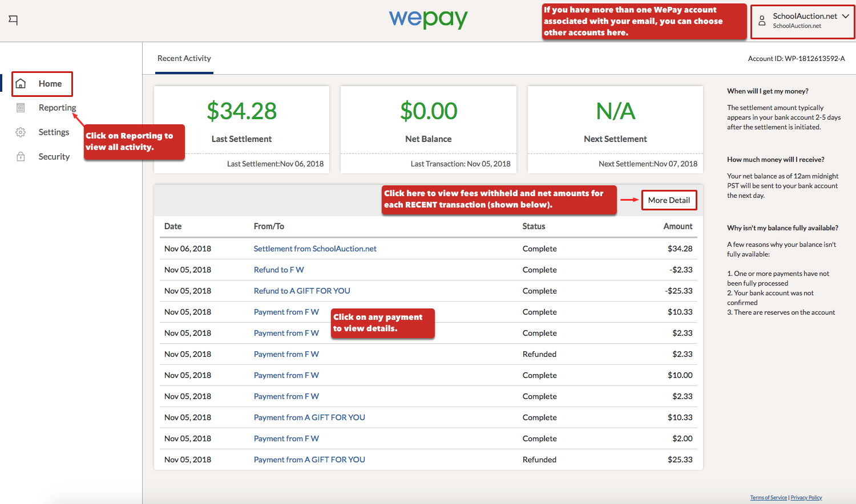Open the Settlement from SchoolAuction.net transaction
Screen dimensions: 856x504
click(315, 249)
